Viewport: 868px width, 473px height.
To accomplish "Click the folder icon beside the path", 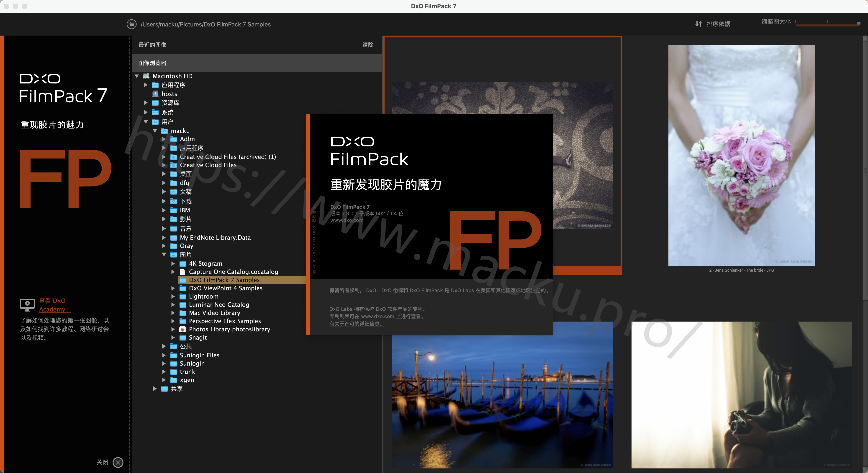I will [131, 24].
